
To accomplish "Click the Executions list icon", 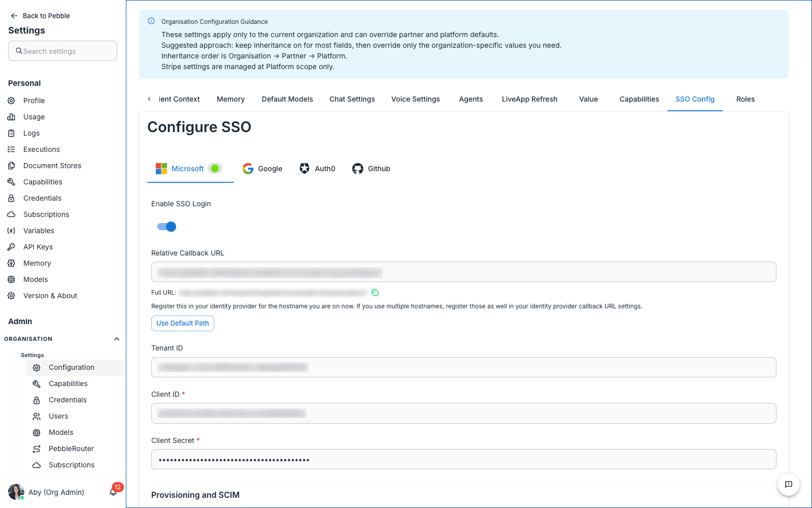I will 11,149.
